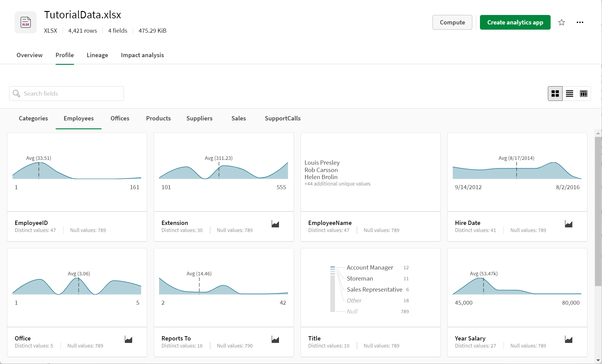
Task: Click the bar chart icon on Reports To field
Action: (276, 339)
